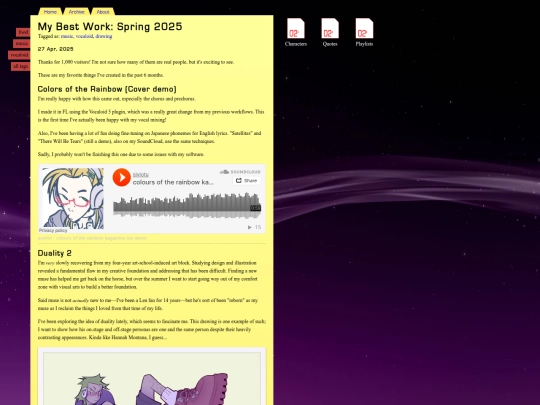Open the Playlists file icon
The width and height of the screenshot is (540, 405).
tap(364, 32)
